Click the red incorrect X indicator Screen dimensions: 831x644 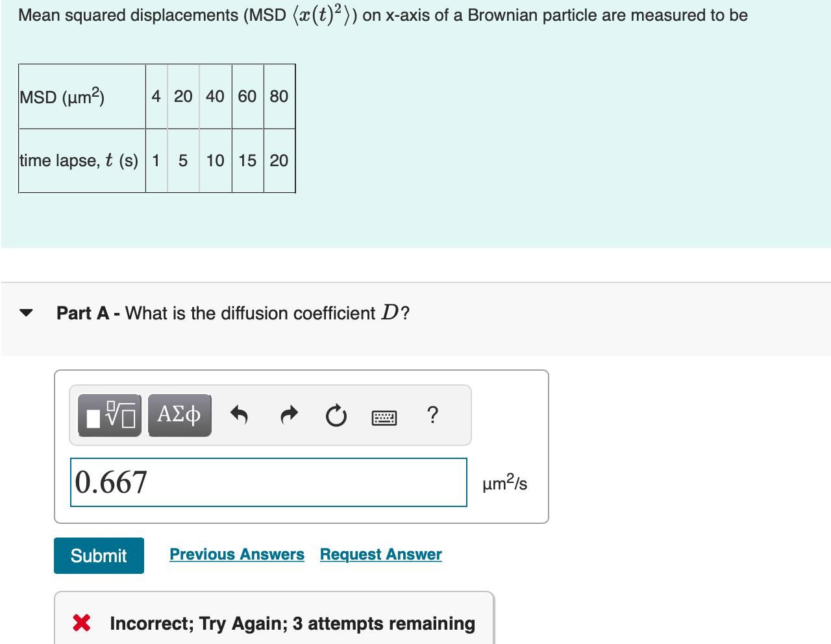pyautogui.click(x=81, y=623)
